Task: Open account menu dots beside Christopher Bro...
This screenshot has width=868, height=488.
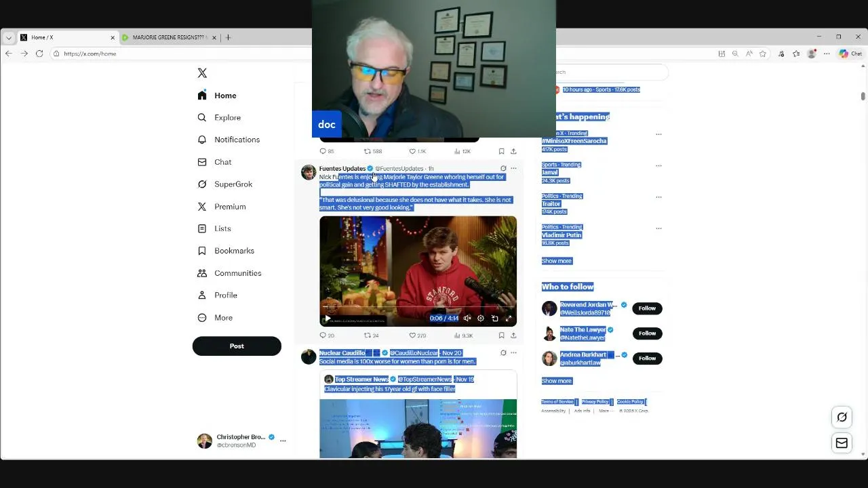Action: 283,441
